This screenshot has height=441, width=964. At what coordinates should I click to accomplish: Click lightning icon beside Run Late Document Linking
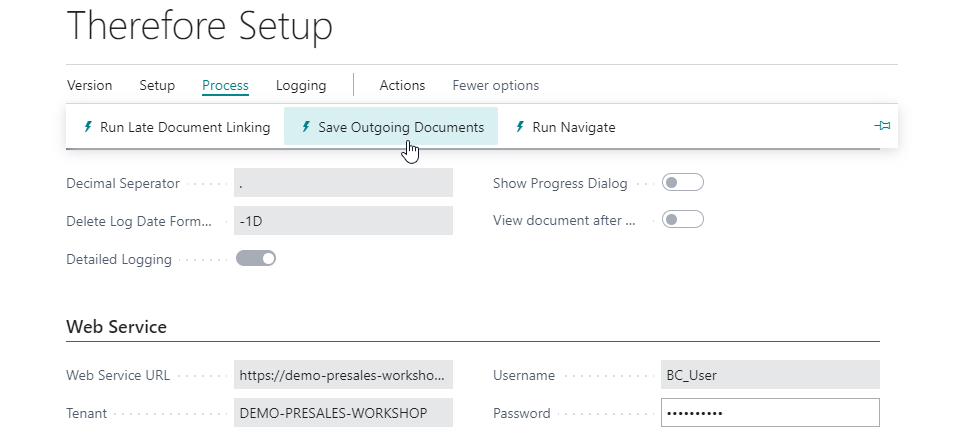88,127
